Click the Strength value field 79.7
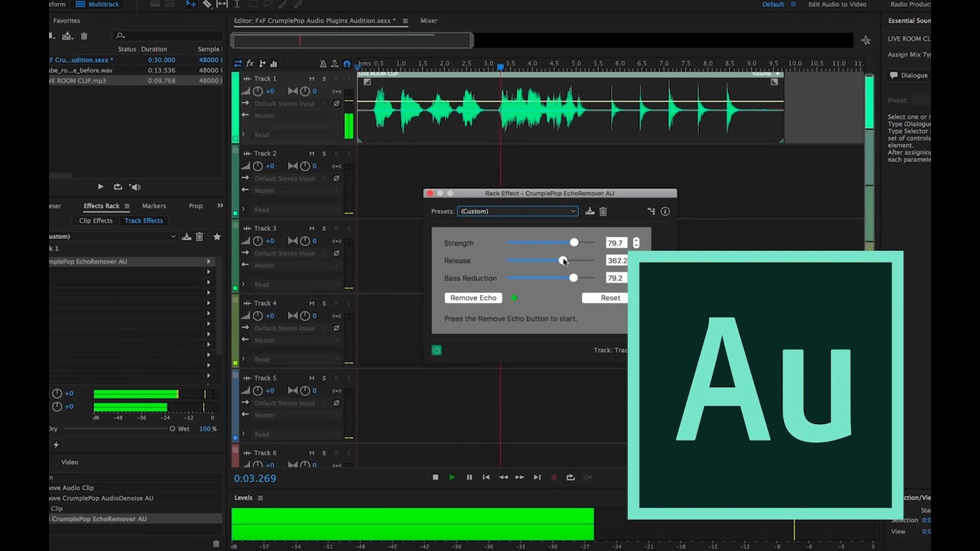The height and width of the screenshot is (551, 980). 616,243
